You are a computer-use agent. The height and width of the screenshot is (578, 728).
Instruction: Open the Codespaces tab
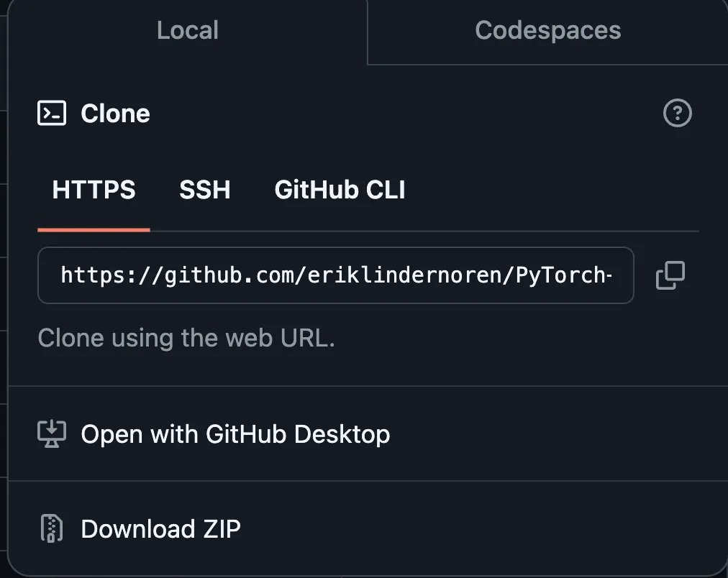[548, 30]
